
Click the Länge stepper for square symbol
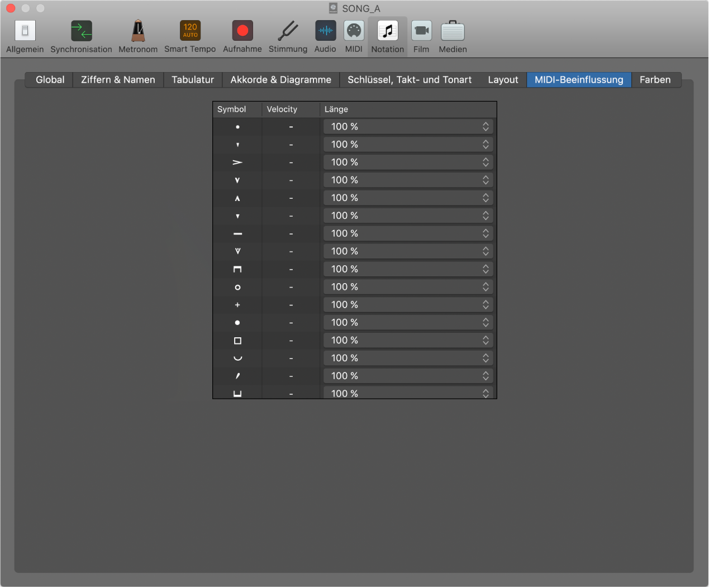pyautogui.click(x=486, y=341)
